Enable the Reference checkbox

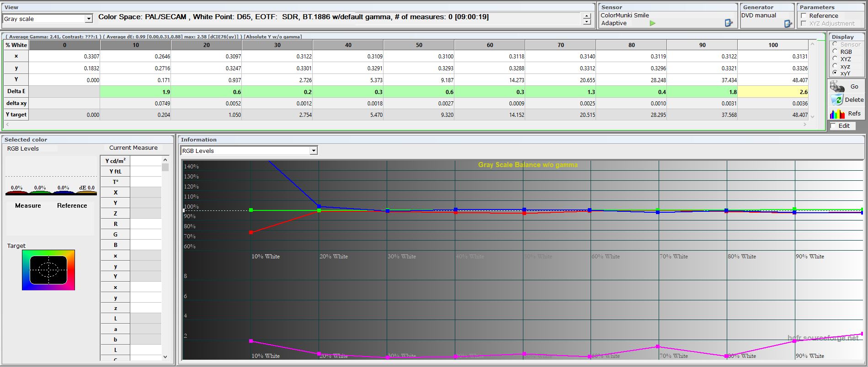point(804,16)
